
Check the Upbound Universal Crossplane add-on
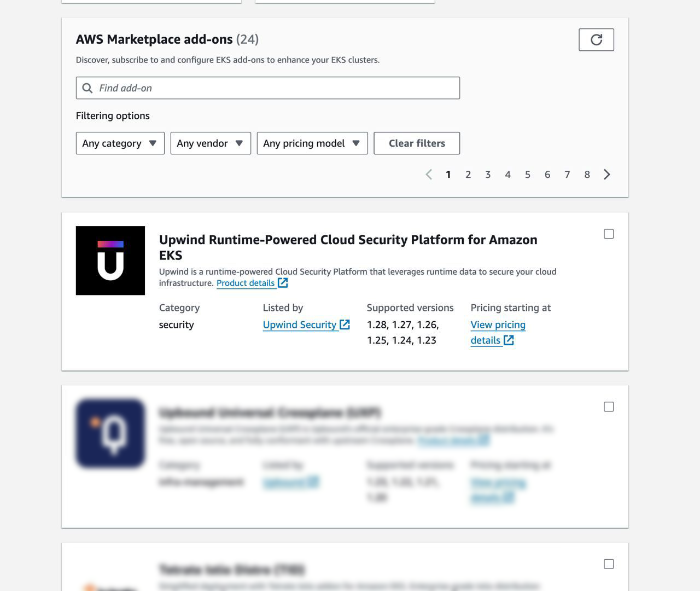click(609, 407)
